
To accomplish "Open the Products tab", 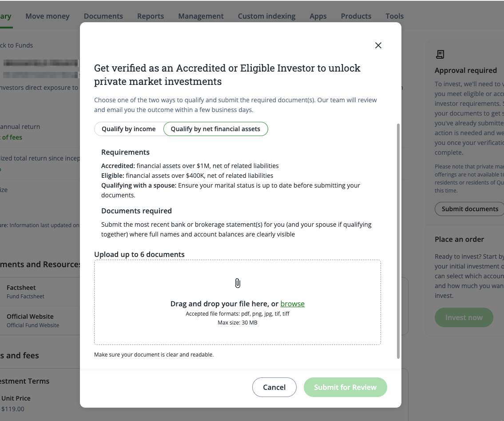I will (356, 16).
